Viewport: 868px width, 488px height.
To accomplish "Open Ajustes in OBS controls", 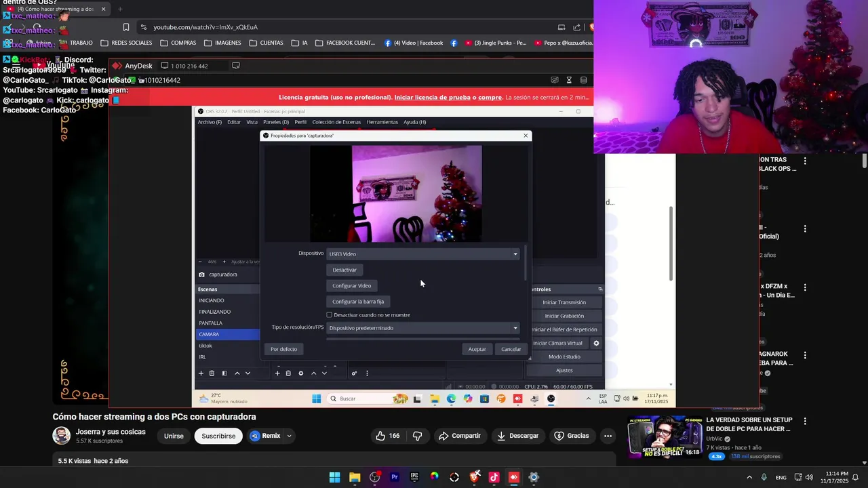I will 564,370.
